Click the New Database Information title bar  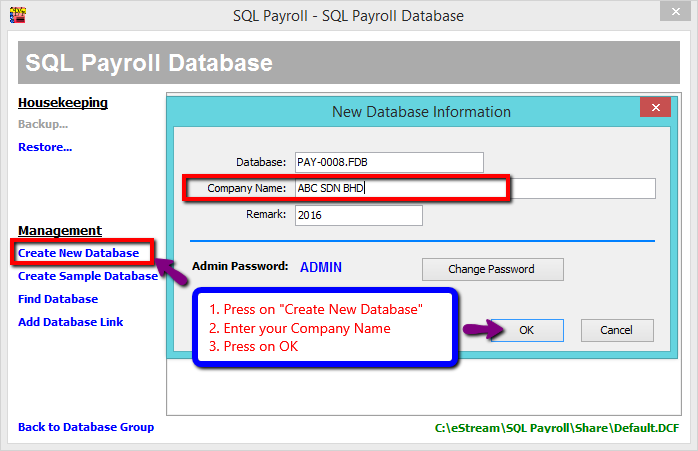click(x=420, y=111)
